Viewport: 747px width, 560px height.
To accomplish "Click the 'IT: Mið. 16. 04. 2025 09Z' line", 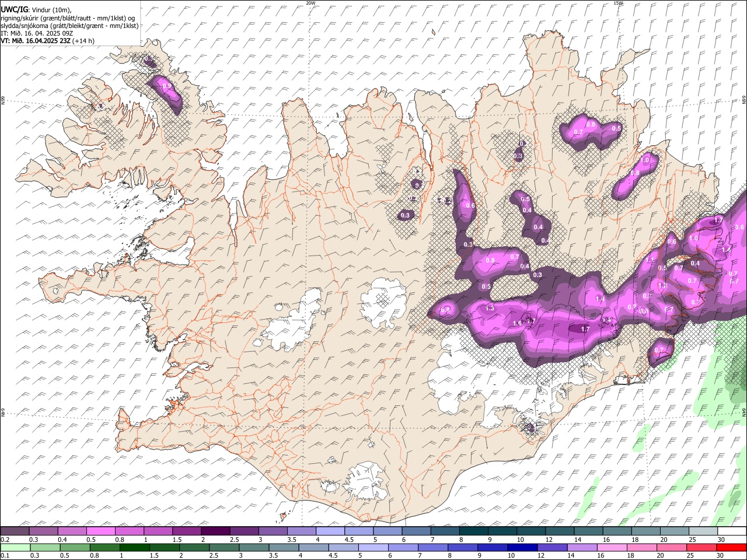I will coord(37,33).
